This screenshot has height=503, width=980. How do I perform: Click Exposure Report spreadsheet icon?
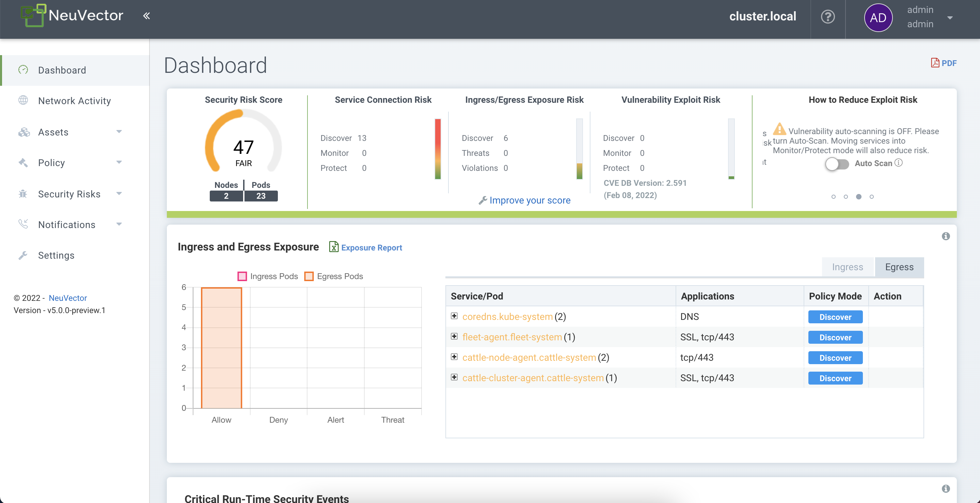[333, 247]
